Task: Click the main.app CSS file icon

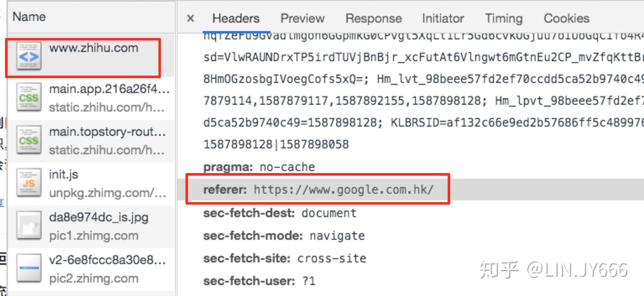Action: click(x=29, y=98)
